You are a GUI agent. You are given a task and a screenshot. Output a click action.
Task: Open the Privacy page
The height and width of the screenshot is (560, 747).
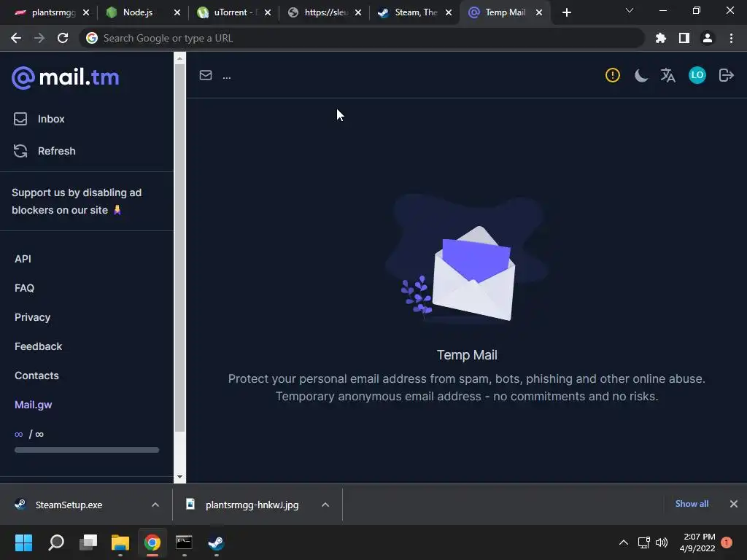point(32,317)
